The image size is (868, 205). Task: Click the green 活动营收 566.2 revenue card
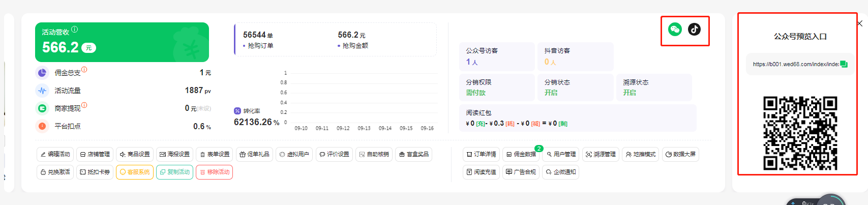[x=122, y=42]
